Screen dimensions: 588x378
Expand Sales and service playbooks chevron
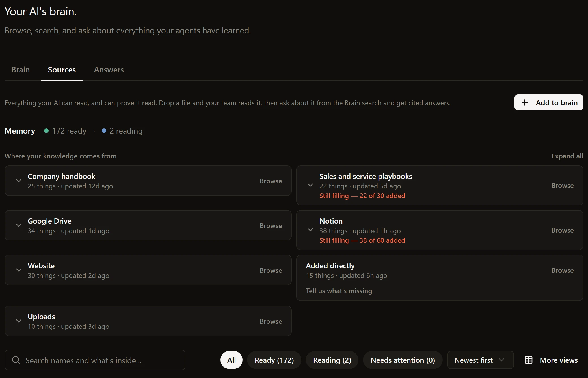[x=310, y=185]
